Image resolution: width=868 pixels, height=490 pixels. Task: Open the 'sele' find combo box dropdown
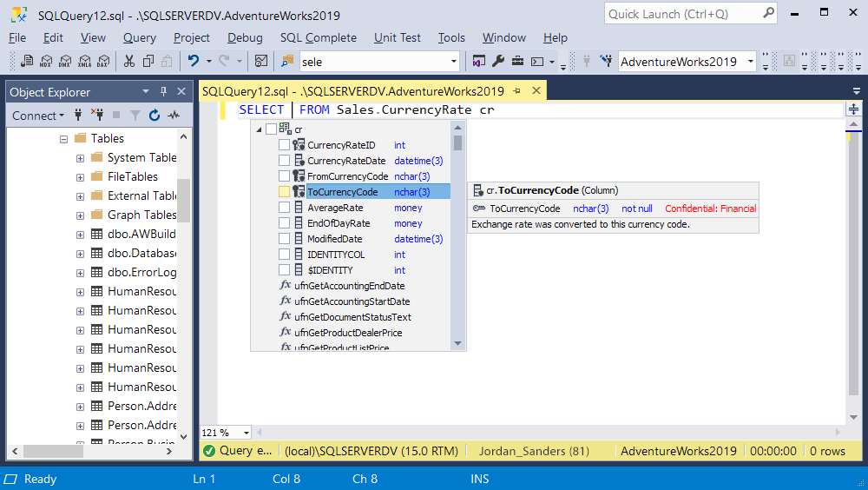(454, 62)
